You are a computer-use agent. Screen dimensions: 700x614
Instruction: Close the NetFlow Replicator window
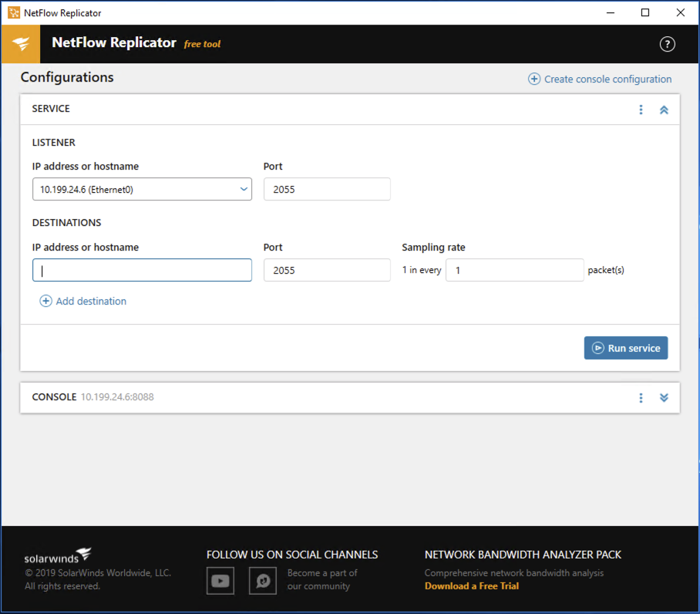coord(681,12)
